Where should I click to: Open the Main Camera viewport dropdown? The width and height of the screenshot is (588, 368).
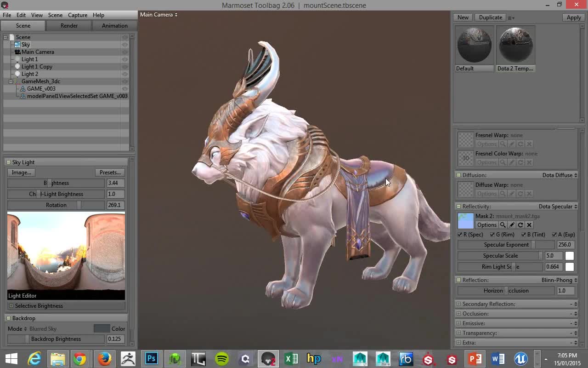pos(158,15)
